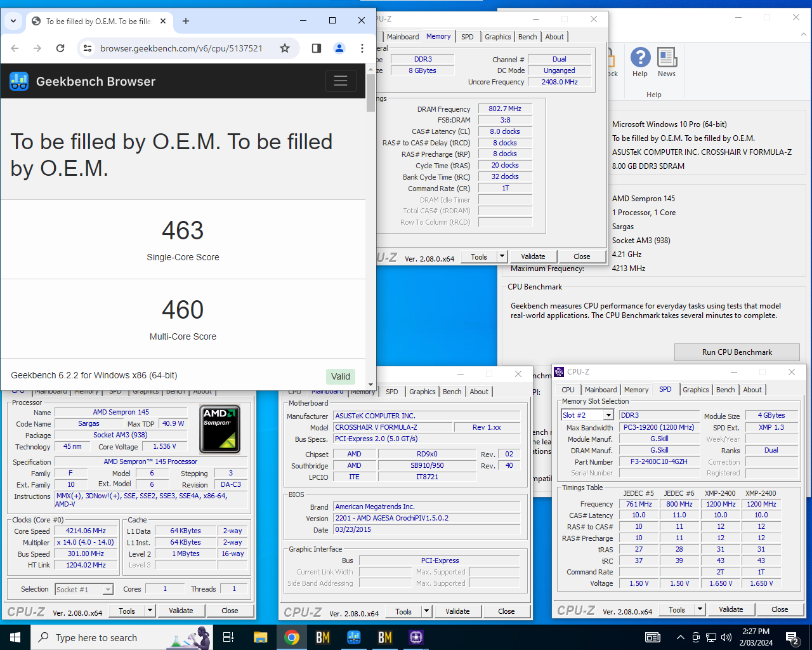
Task: Open CPU-Z purple chip icon on taskbar
Action: pos(416,637)
